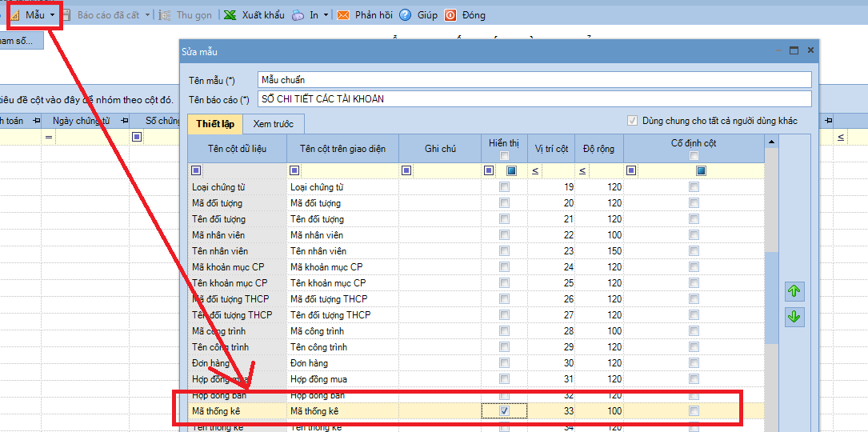Tick Cố định cột checkbox for Mã công trình
The width and height of the screenshot is (868, 432).
(x=694, y=331)
